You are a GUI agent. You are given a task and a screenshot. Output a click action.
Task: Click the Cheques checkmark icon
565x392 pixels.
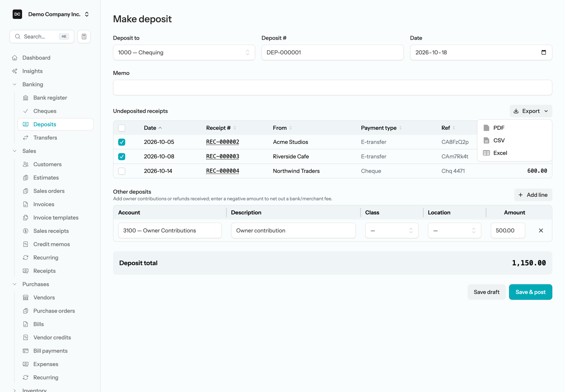point(26,111)
